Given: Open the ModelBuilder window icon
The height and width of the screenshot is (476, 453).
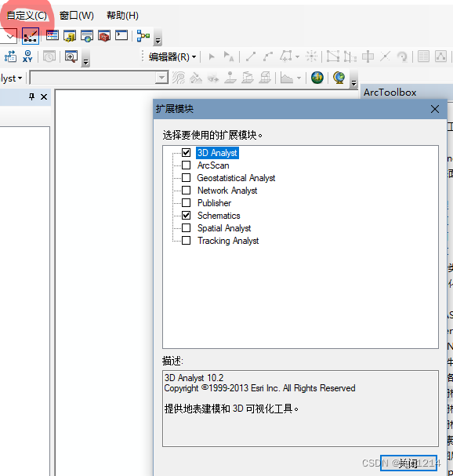Looking at the screenshot, I should click(x=143, y=36).
